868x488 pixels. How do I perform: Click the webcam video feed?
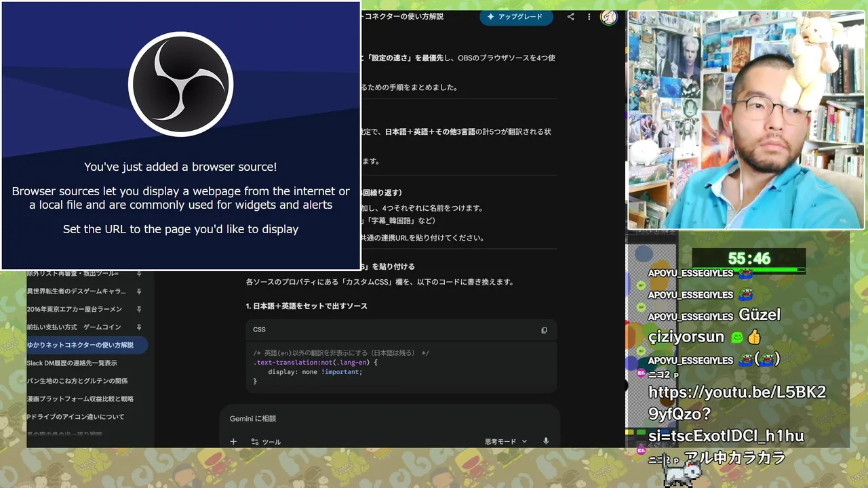click(745, 119)
